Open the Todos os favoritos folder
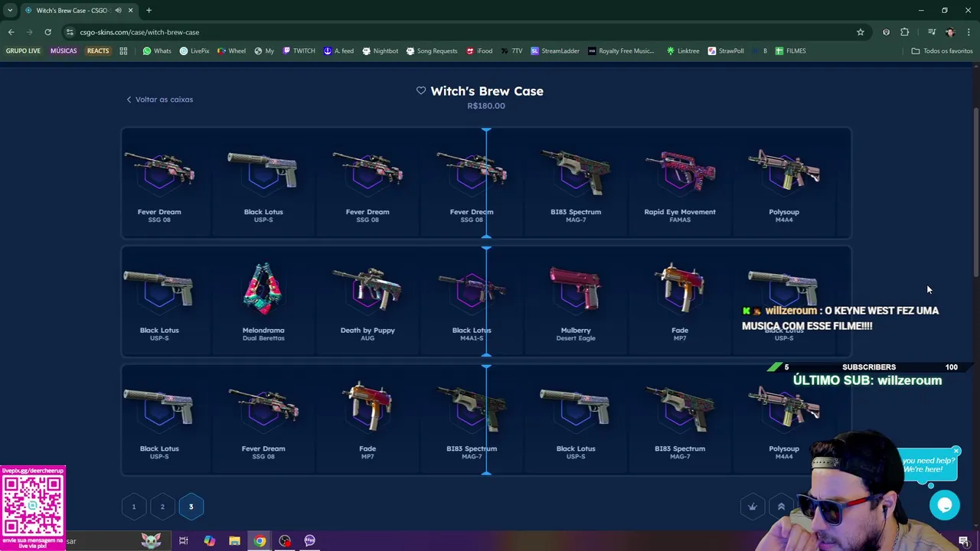 coord(942,51)
